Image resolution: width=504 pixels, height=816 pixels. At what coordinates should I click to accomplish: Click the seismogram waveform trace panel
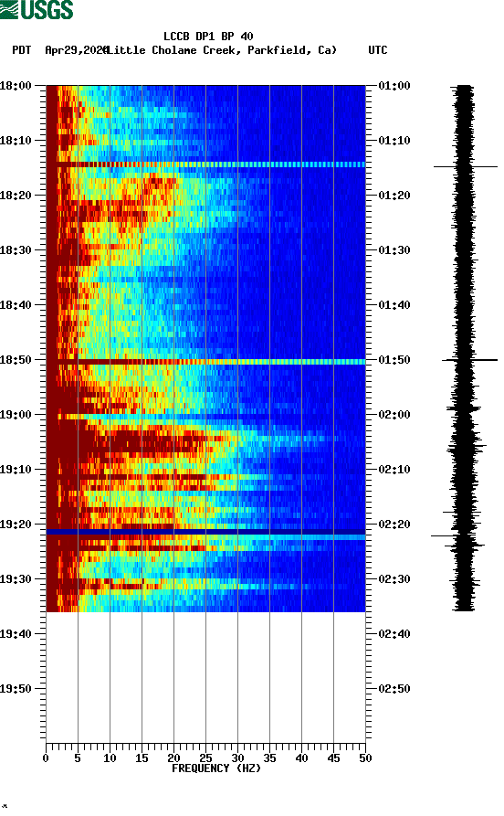click(465, 347)
